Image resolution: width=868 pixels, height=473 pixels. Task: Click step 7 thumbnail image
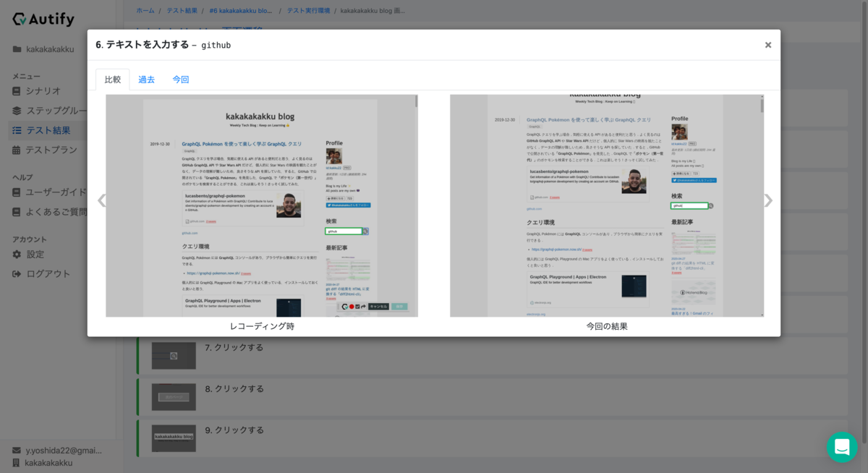(x=174, y=356)
